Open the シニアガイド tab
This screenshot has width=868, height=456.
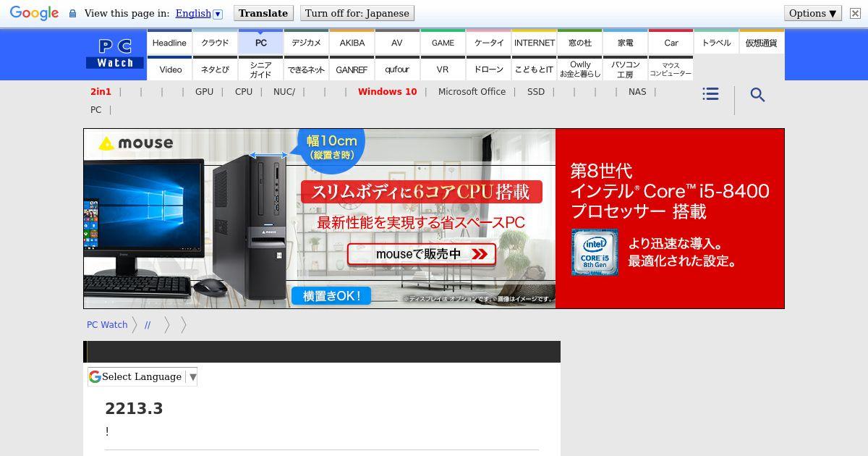point(260,69)
